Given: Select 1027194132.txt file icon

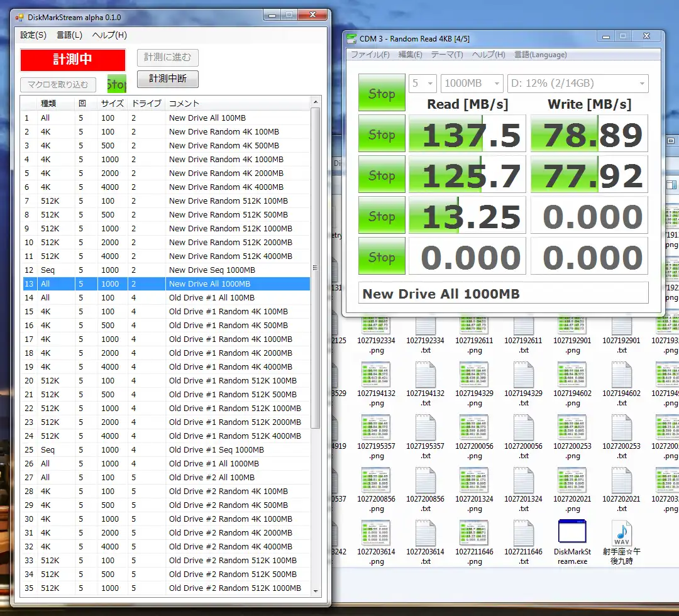Looking at the screenshot, I should pyautogui.click(x=425, y=375).
